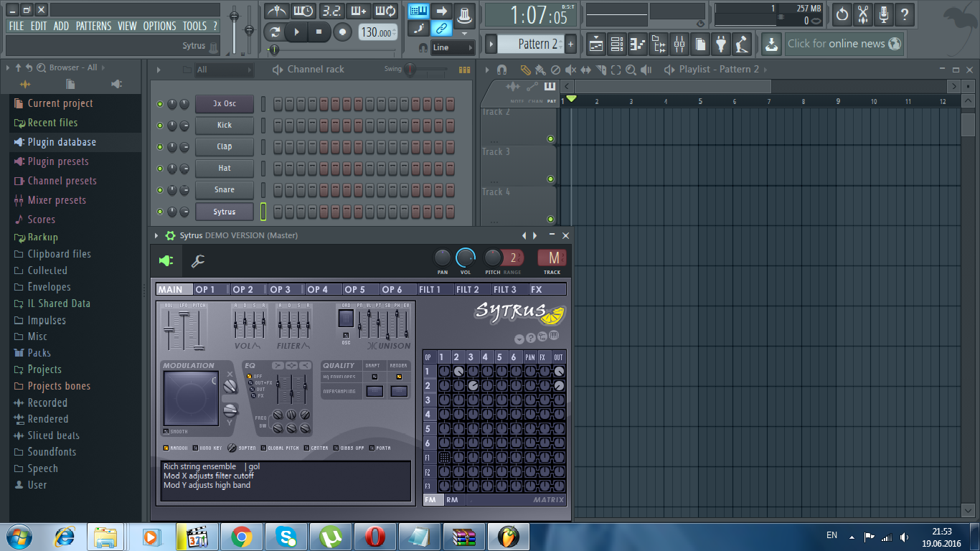Toggle the Random checkbox in Sytrus

tap(166, 448)
